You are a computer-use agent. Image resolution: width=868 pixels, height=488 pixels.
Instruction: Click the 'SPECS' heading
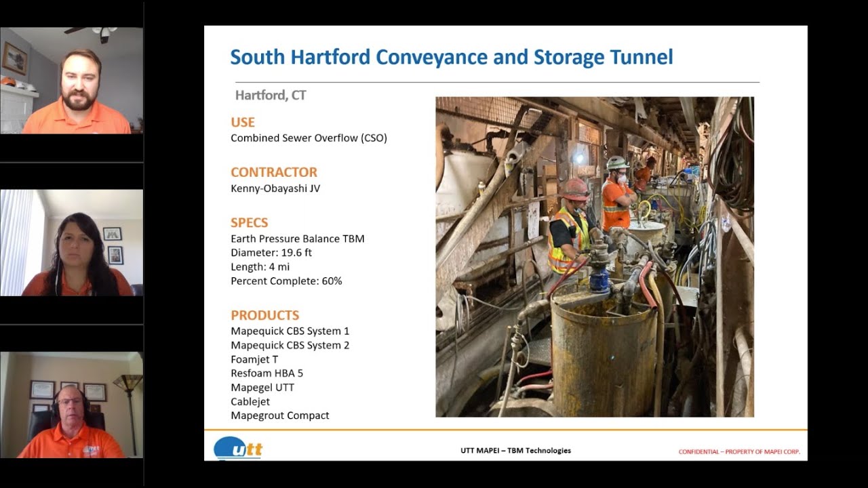point(249,222)
